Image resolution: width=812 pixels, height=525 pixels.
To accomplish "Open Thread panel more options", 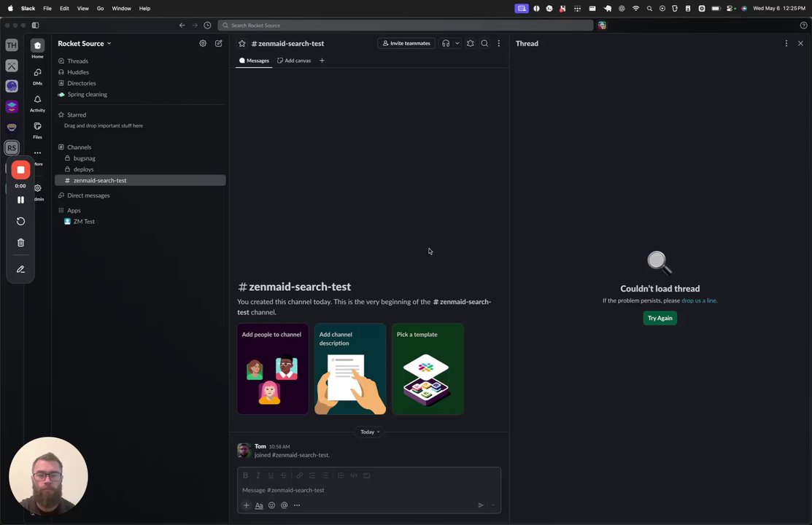I will click(x=786, y=44).
